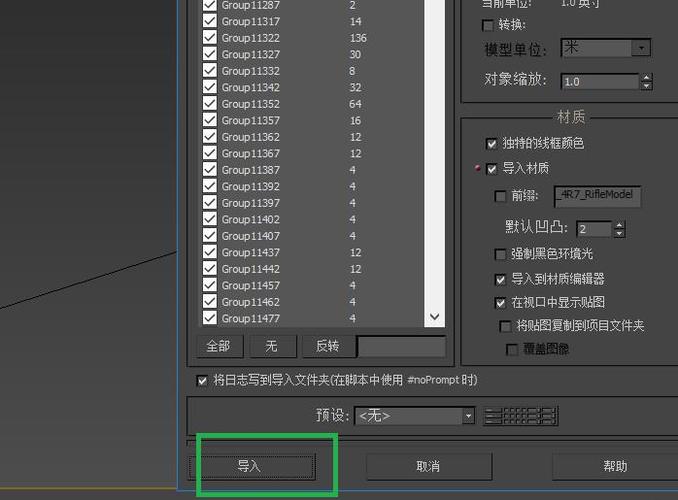Uncheck the Group11462 checkbox

coord(210,301)
